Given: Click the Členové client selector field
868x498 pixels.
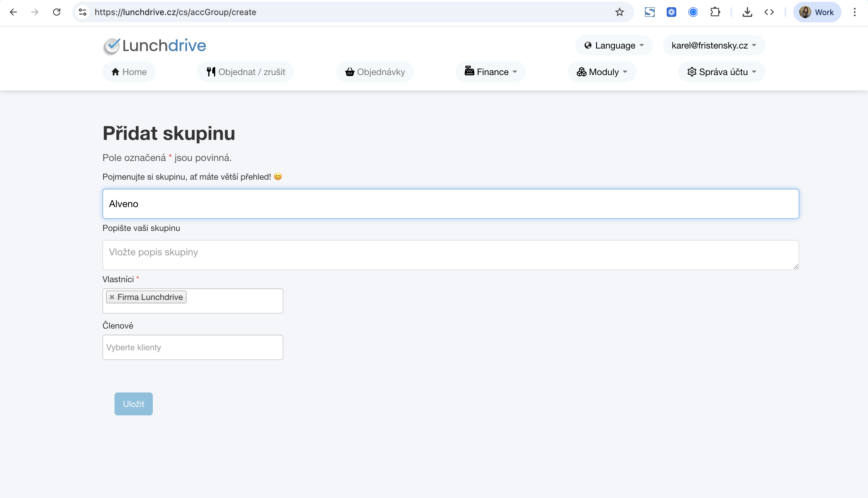Looking at the screenshot, I should pos(193,347).
